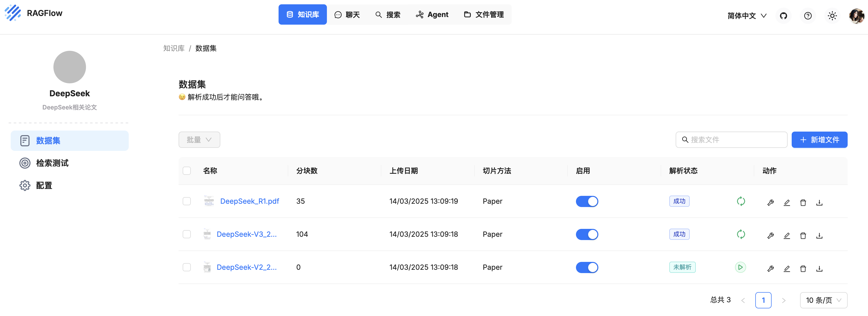The height and width of the screenshot is (316, 868).
Task: Click the re-parse icon for DeepSeek_R1.pdf
Action: [741, 201]
